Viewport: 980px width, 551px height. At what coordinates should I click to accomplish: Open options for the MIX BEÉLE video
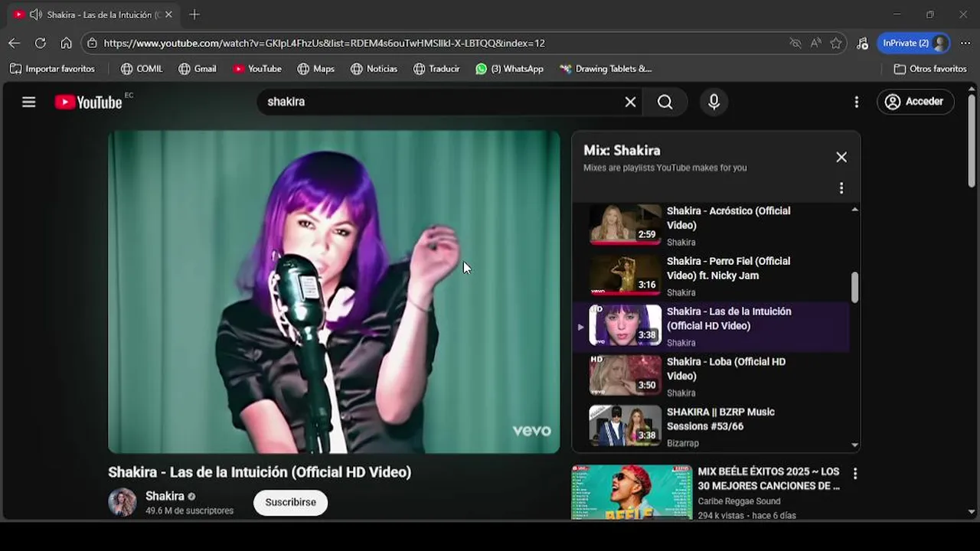(855, 474)
